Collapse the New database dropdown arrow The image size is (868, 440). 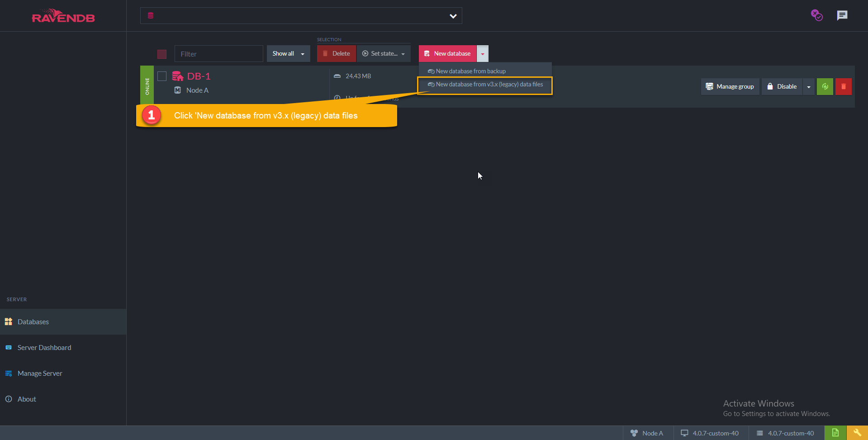point(483,53)
